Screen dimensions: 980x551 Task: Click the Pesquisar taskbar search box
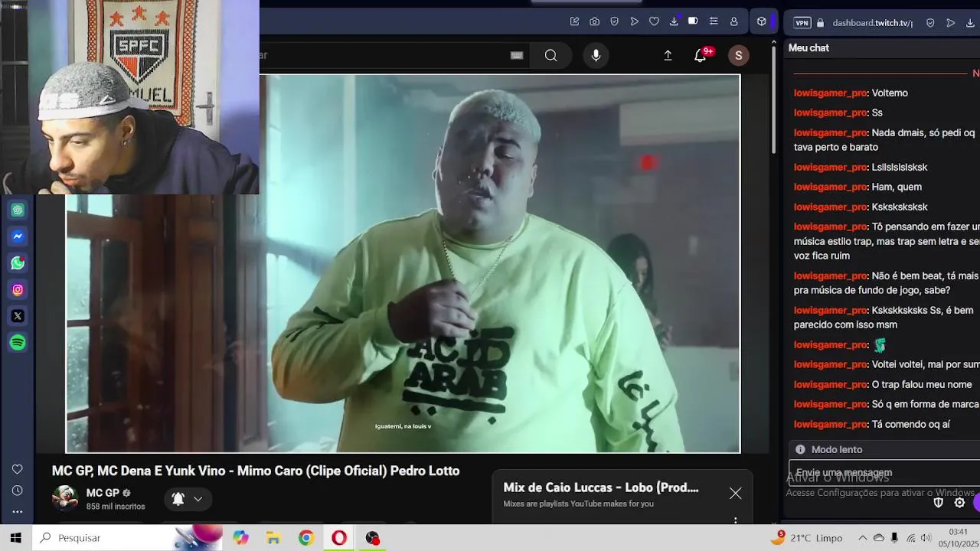pos(126,538)
